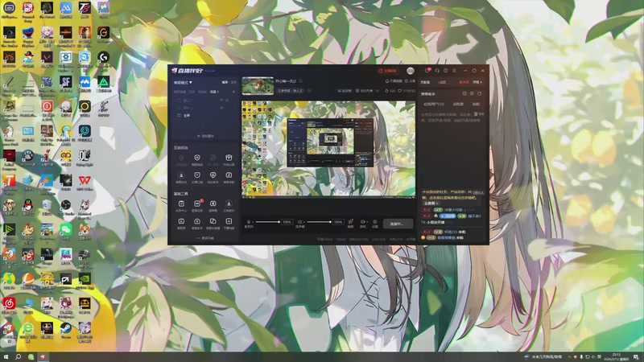The width and height of the screenshot is (644, 362).
Task: Open the mask icon in 互动玩法 second row
Action: [x=197, y=175]
